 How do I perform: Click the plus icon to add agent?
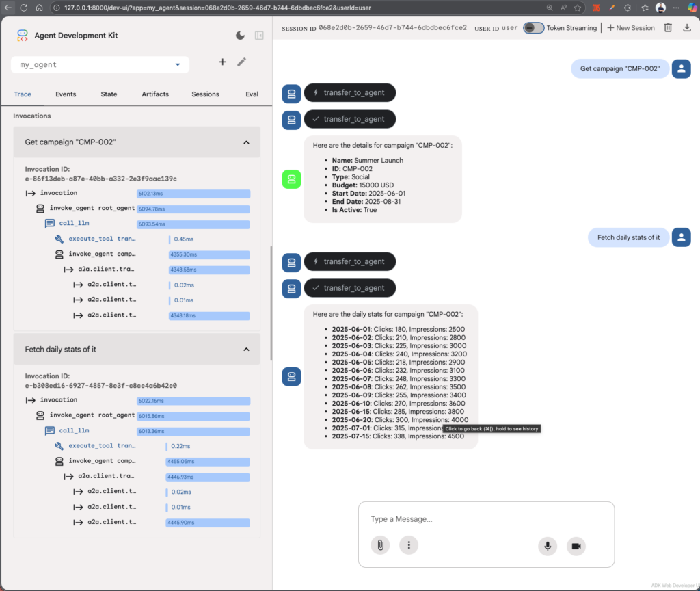[222, 62]
